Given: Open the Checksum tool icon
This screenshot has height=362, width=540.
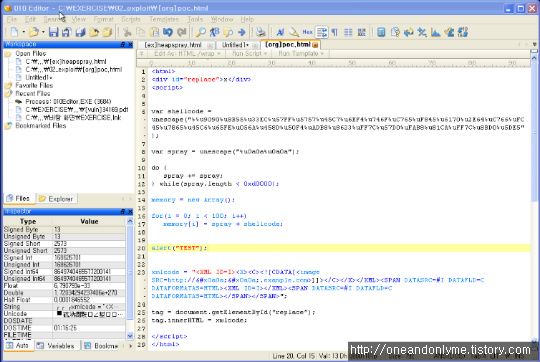Looking at the screenshot, I should tap(449, 32).
